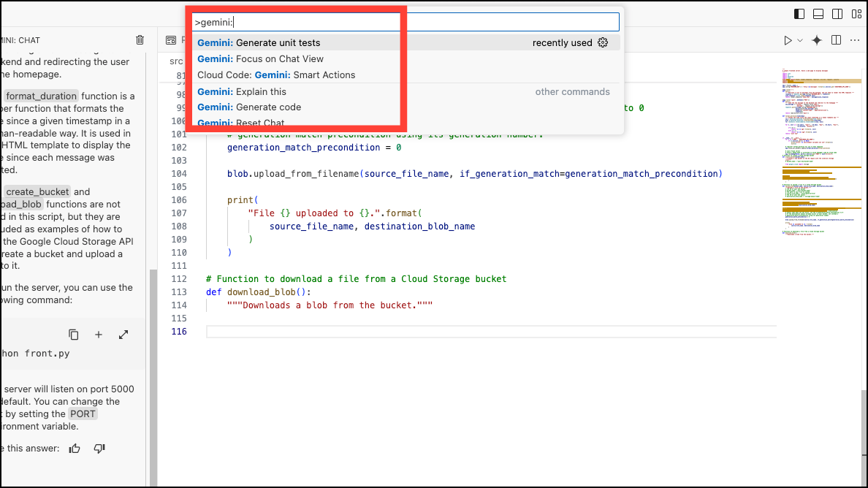
Task: Click 'PORT' inline code in chat
Action: point(83,414)
